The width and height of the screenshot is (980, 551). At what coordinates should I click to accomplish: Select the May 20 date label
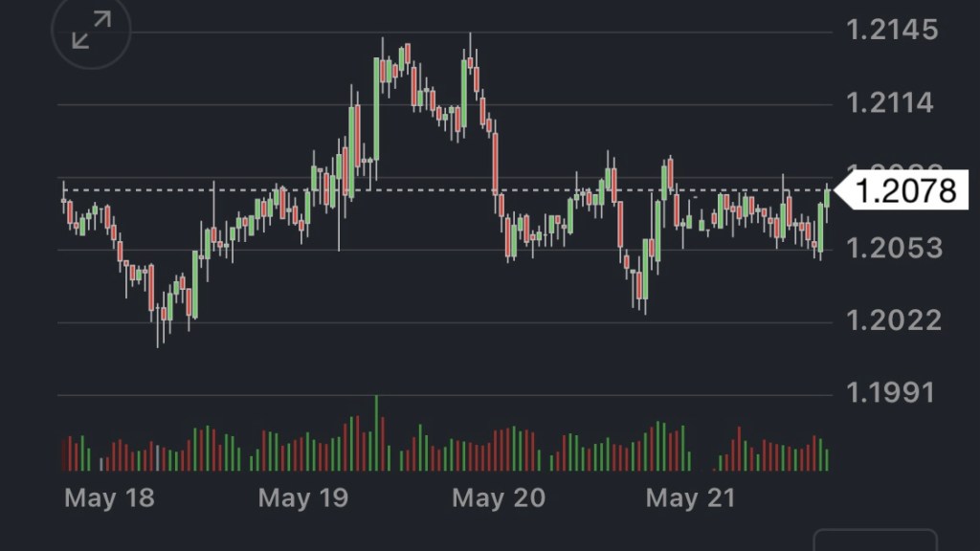(498, 497)
